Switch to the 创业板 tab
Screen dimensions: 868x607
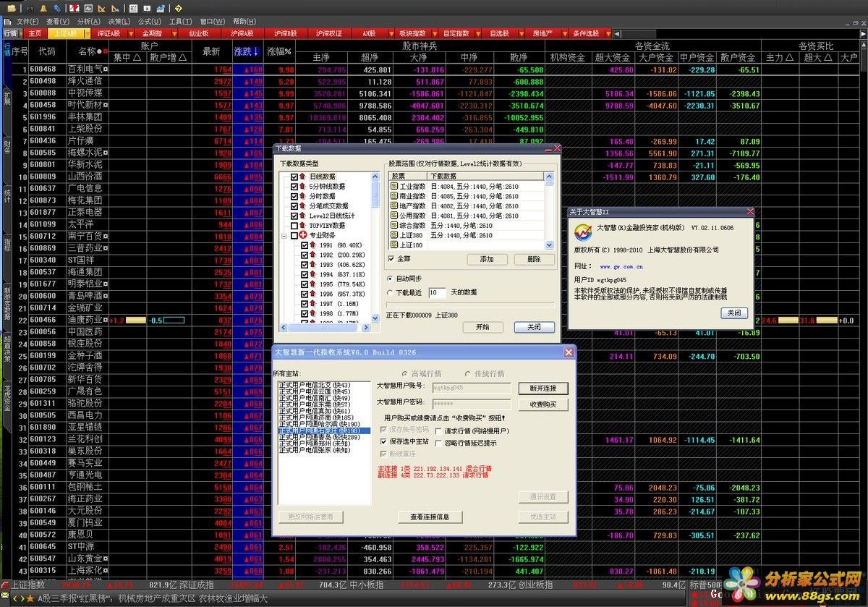tap(199, 33)
